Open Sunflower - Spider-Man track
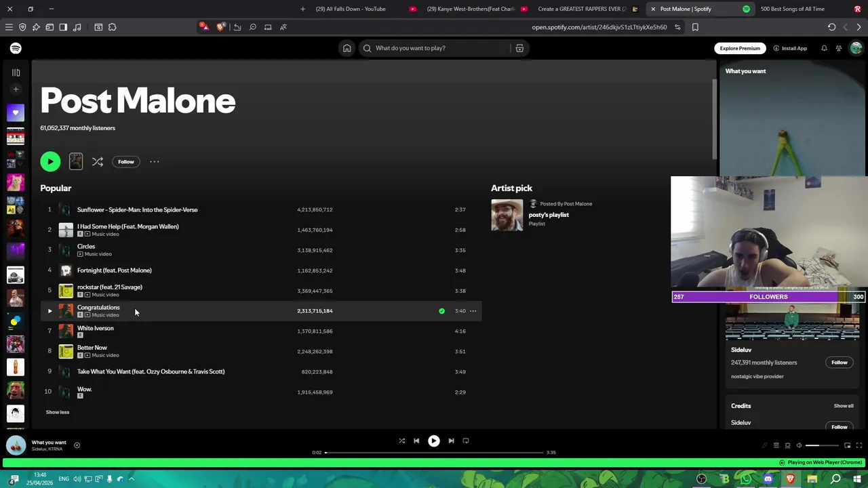Viewport: 868px width, 488px height. 138,209
